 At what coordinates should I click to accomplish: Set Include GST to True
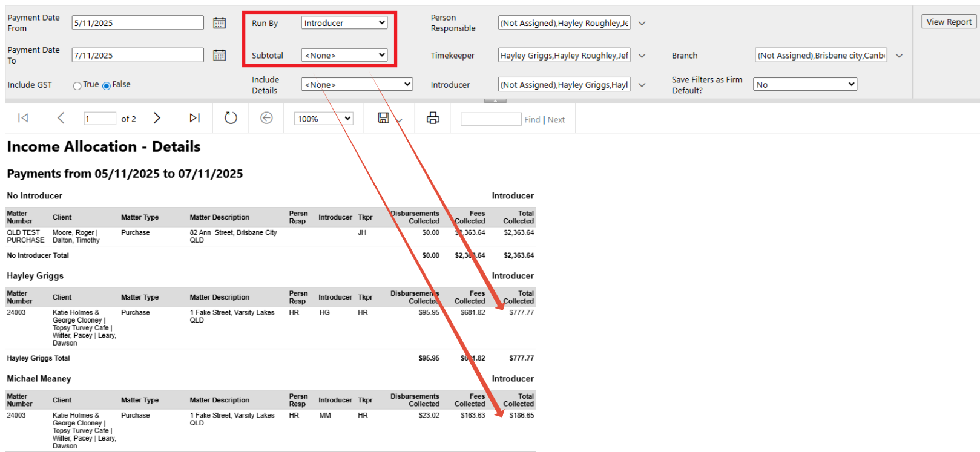(77, 85)
